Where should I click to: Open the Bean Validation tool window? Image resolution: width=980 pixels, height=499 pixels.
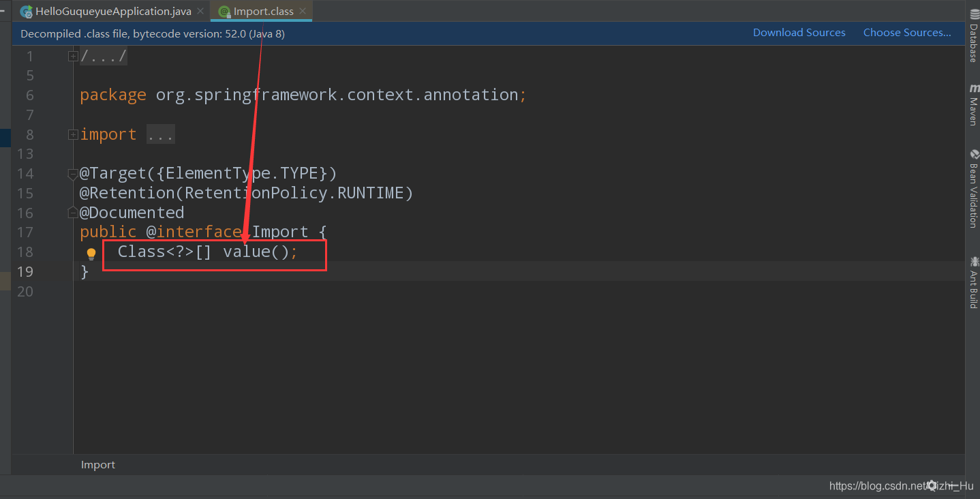[973, 189]
